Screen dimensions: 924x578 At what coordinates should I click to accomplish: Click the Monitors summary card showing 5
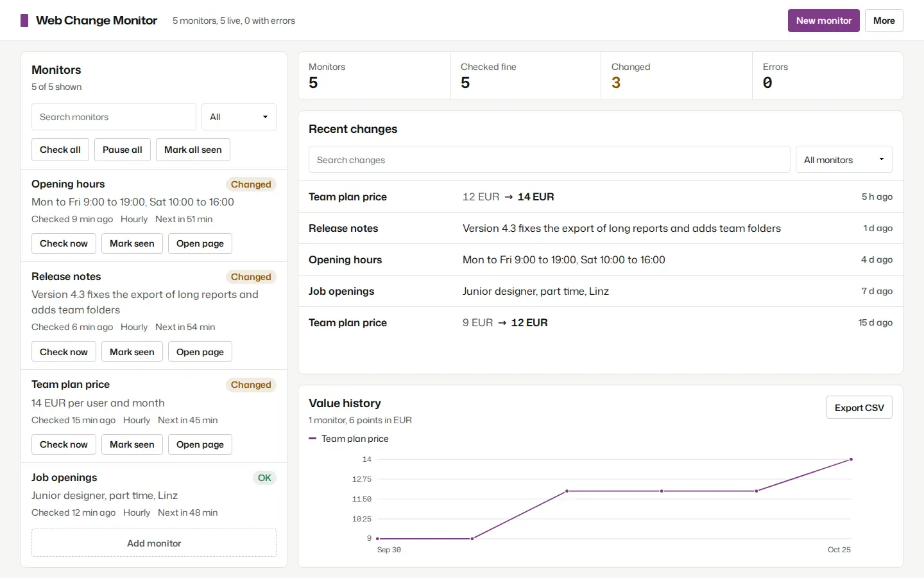pyautogui.click(x=374, y=76)
